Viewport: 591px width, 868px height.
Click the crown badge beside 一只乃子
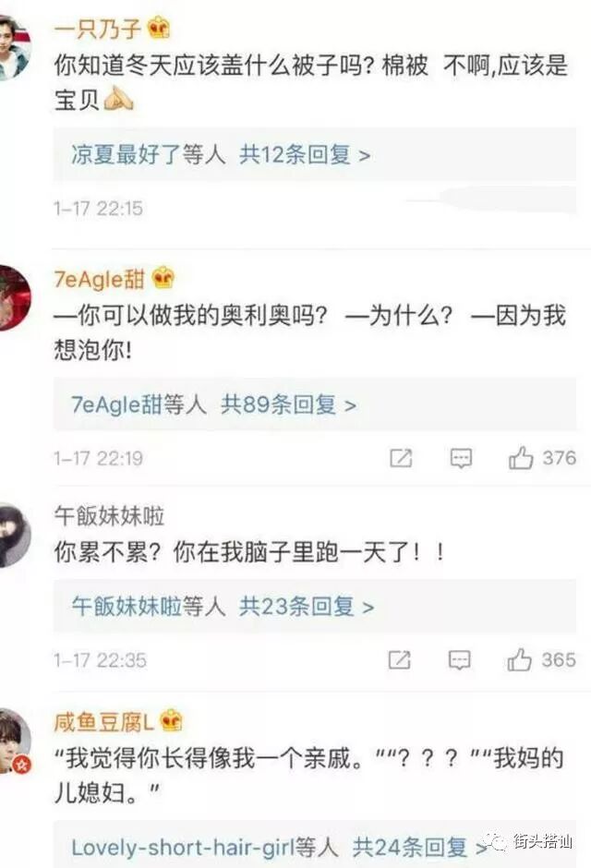(158, 27)
